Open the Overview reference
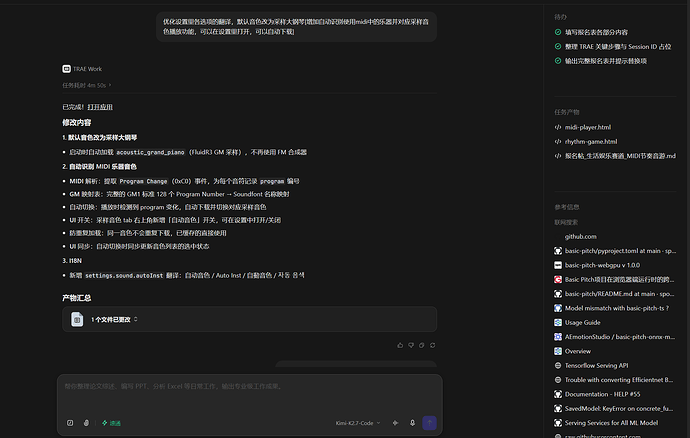 point(578,351)
